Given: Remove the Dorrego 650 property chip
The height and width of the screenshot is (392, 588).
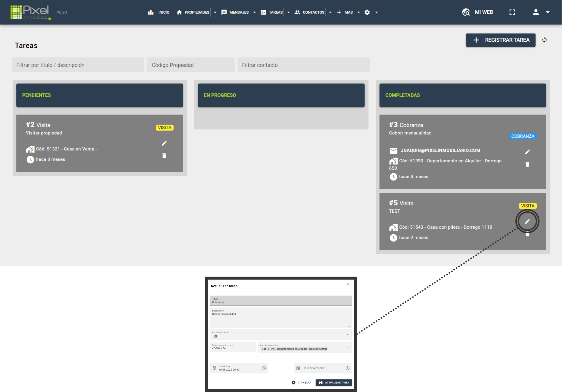Looking at the screenshot, I should pyautogui.click(x=325, y=349).
